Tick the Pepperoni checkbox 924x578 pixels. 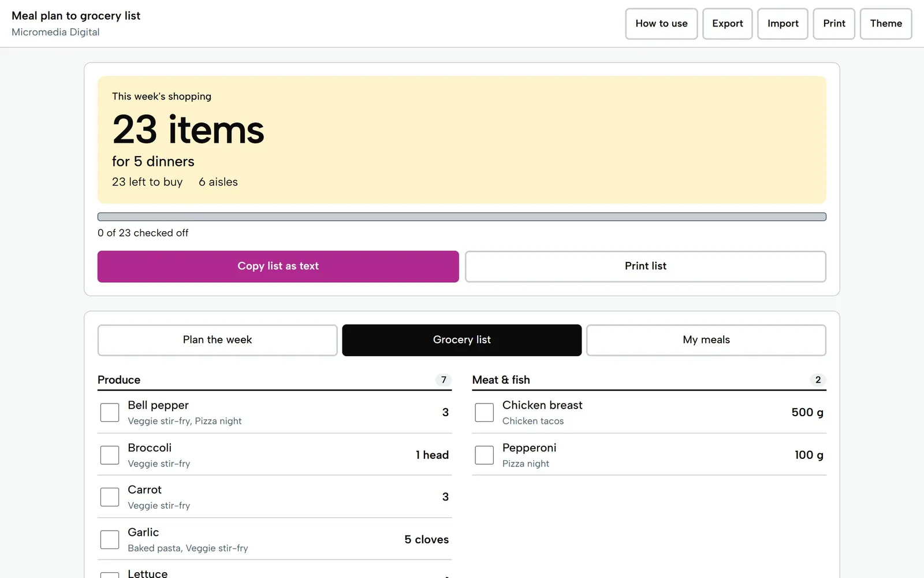point(484,455)
